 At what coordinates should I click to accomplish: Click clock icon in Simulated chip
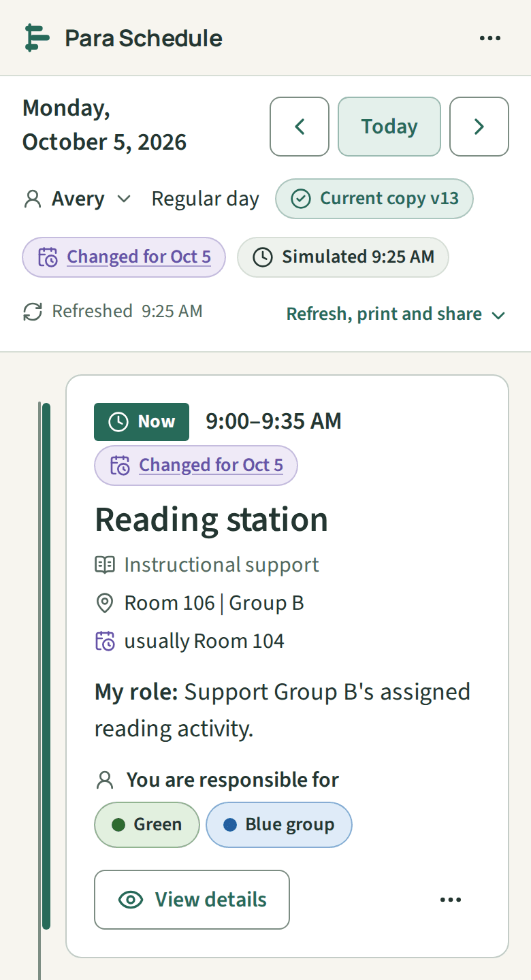262,257
